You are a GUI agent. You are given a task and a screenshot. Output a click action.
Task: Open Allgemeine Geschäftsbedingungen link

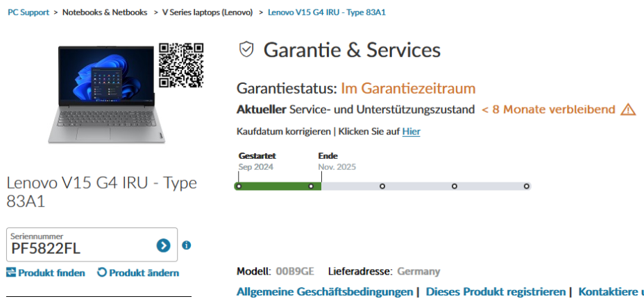pyautogui.click(x=325, y=292)
